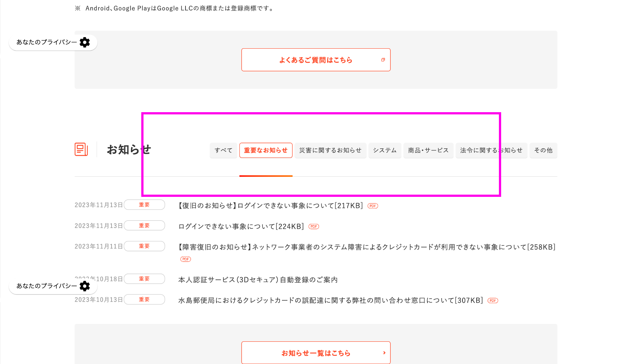This screenshot has width=632, height=364.
Task: Switch to 災害に関するお知らせ tab
Action: (330, 150)
